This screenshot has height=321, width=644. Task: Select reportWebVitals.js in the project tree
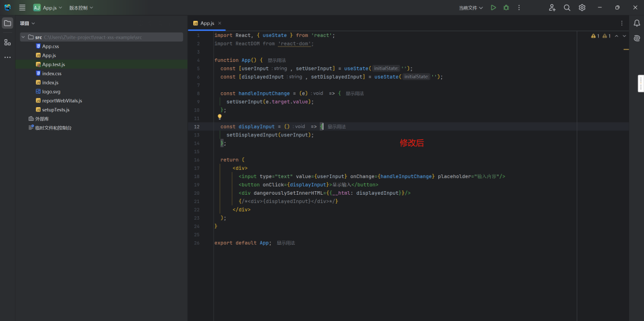(62, 101)
